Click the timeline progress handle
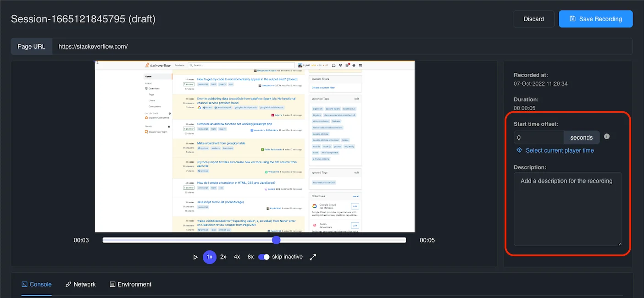The height and width of the screenshot is (298, 644). (276, 240)
